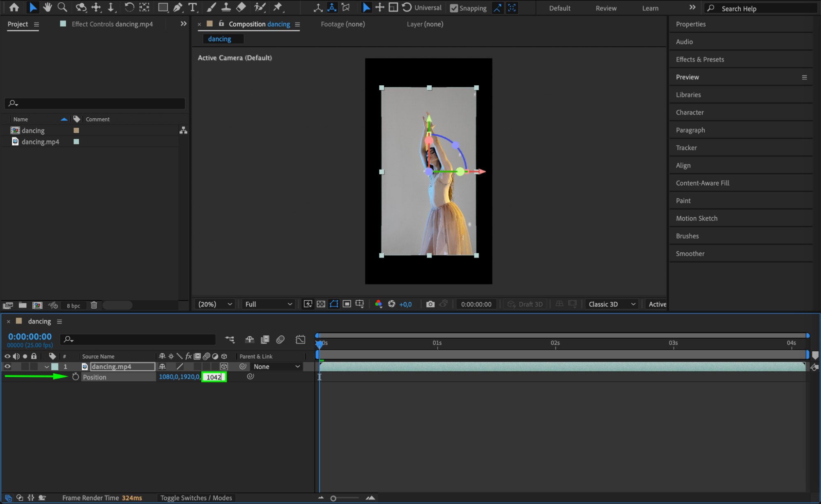Screen dimensions: 821x504
Task: Delete selected item with trash icon
Action: pos(94,305)
